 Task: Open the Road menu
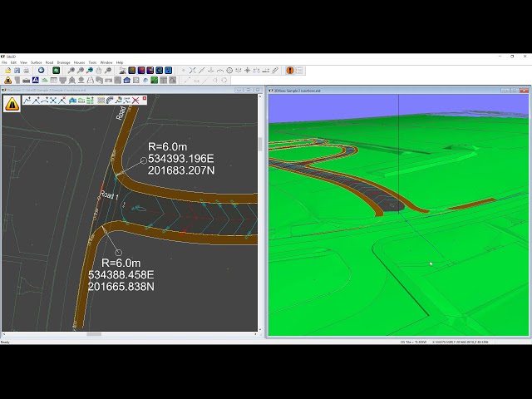pyautogui.click(x=50, y=63)
